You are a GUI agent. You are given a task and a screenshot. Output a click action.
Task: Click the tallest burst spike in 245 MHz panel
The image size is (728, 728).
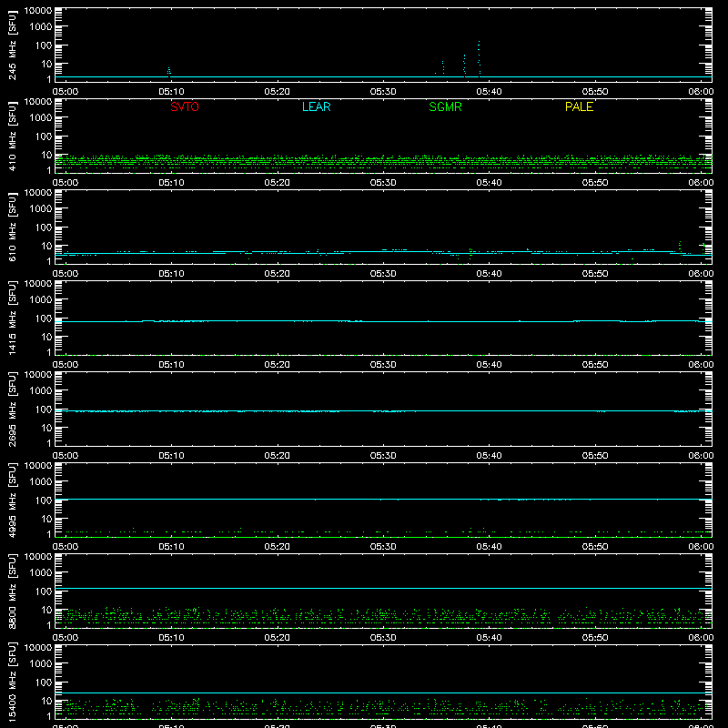479,58
